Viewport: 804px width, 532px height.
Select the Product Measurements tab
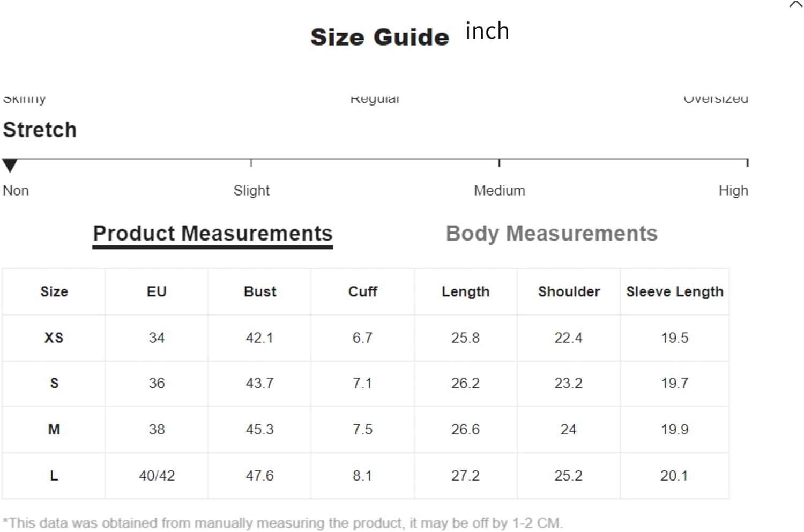pyautogui.click(x=213, y=234)
